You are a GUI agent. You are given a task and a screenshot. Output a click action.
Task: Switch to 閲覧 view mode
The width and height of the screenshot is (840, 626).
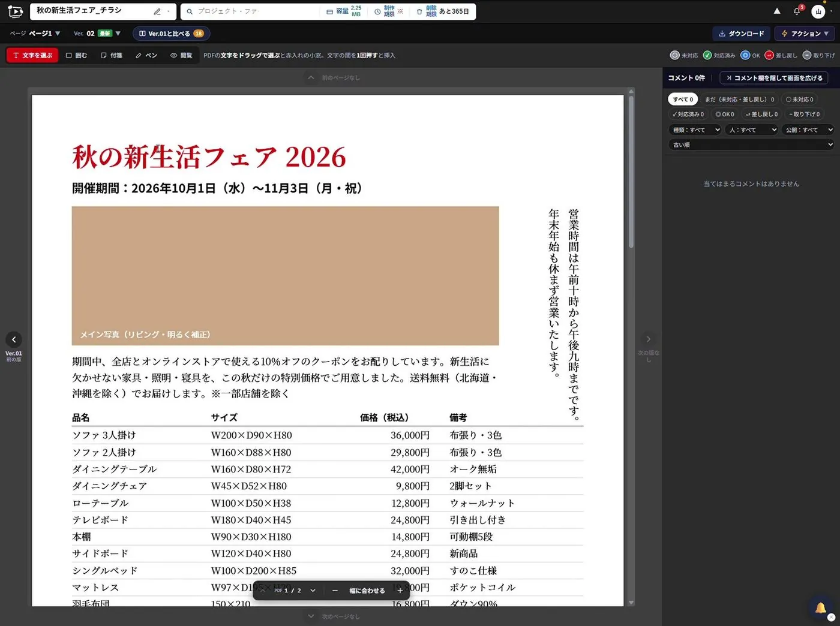tap(181, 55)
